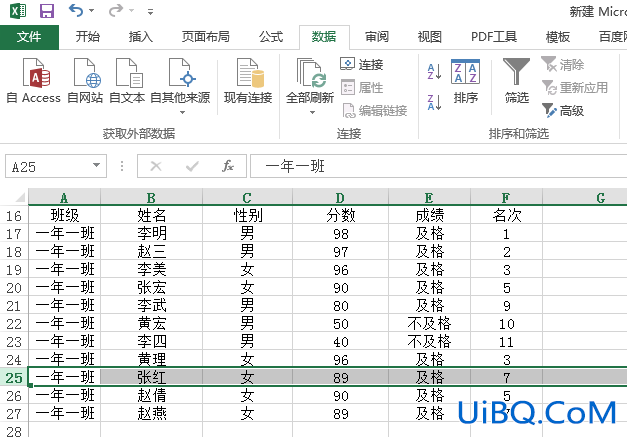Expand 自其他来源 data sources
Screen dimensions: 627x437
tap(180, 86)
